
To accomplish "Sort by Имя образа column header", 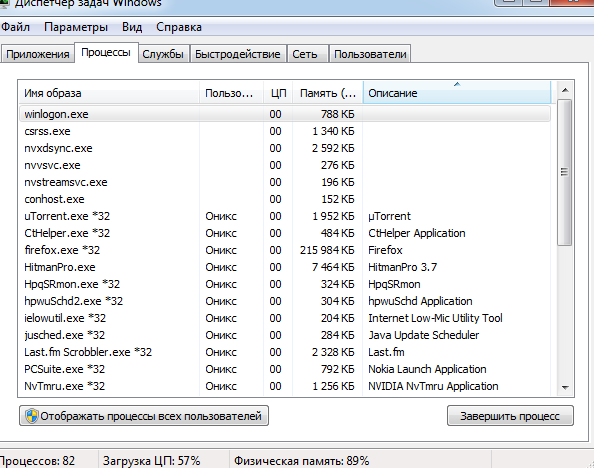I will [x=109, y=93].
